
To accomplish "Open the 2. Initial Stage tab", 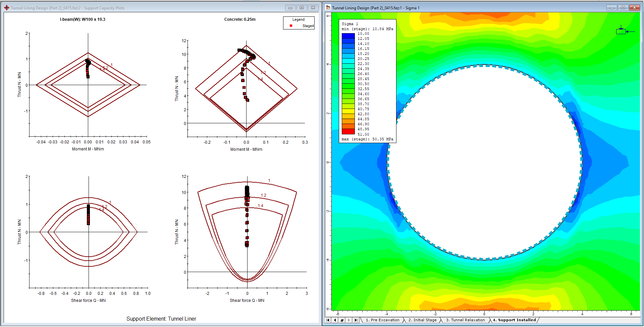I will pos(422,320).
